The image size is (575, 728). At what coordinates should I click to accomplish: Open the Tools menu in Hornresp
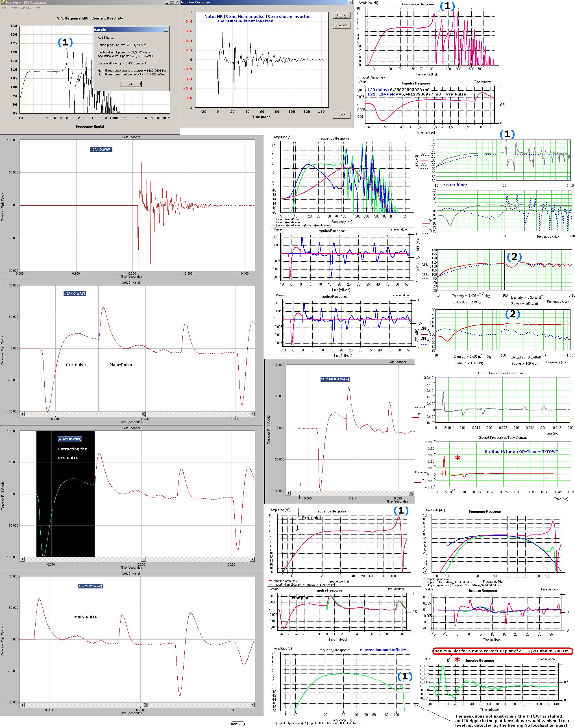[14, 8]
